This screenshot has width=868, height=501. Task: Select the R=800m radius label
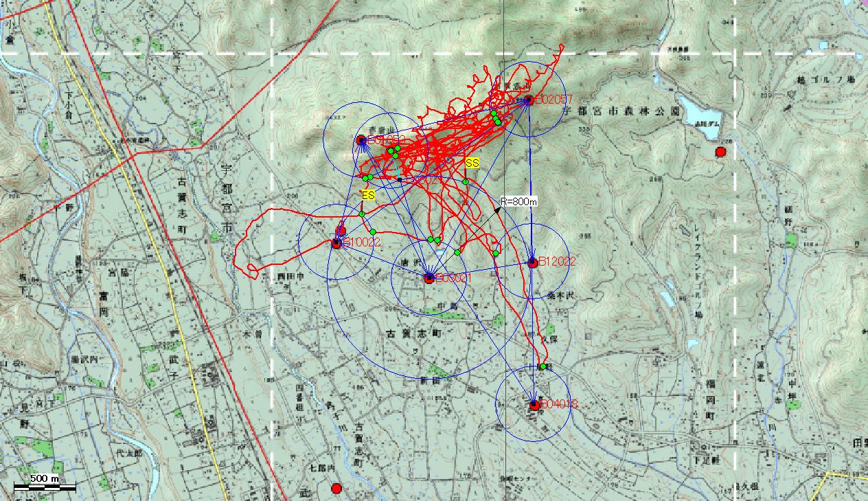point(518,202)
